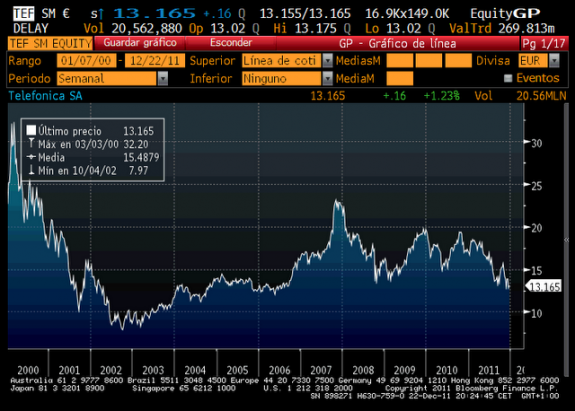Click the 10 value on price axis

click(536, 313)
